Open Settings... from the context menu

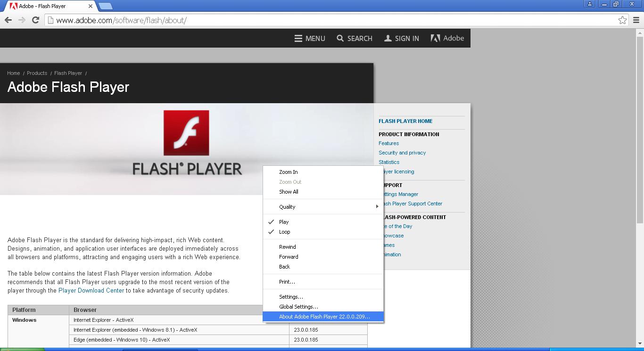(x=323, y=297)
